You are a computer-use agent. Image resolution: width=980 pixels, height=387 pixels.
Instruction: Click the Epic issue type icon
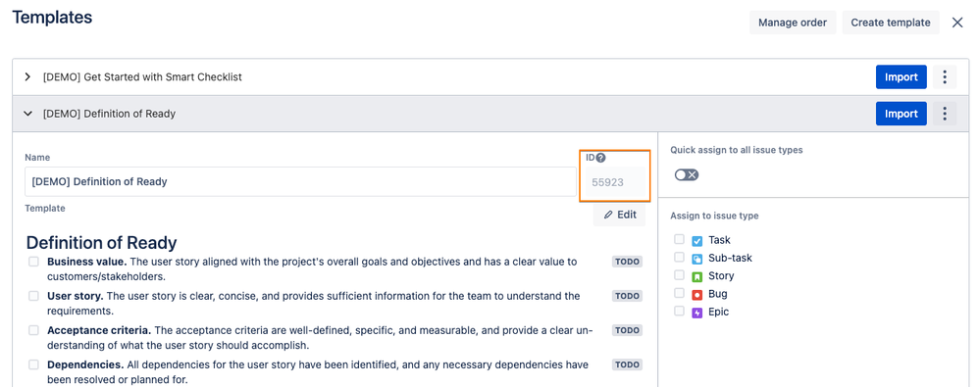coord(697,313)
